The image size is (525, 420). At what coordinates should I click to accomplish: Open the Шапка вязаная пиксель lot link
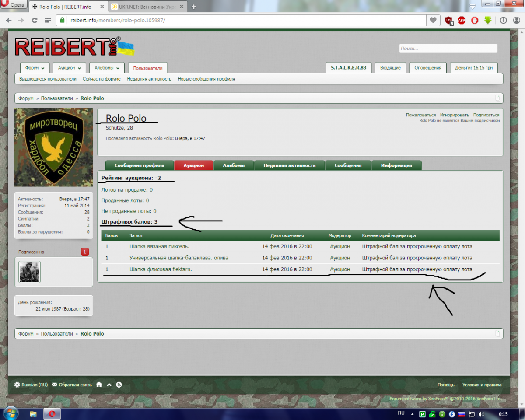(159, 246)
